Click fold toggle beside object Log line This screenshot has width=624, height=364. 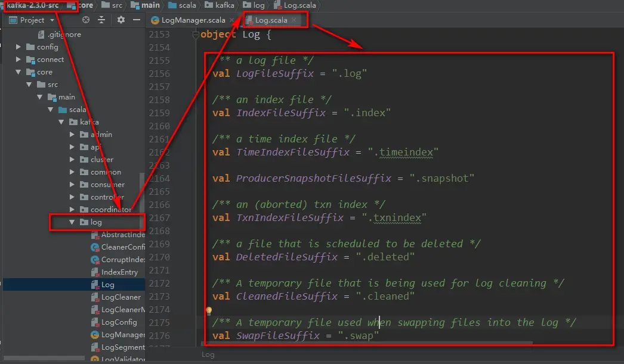[195, 35]
